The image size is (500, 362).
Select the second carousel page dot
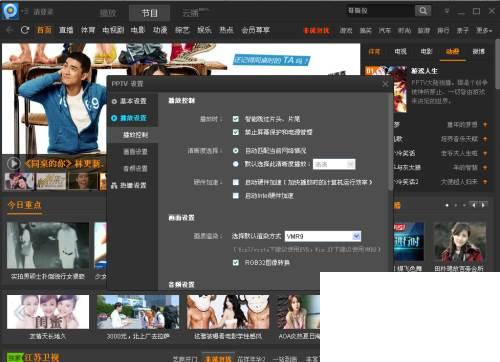pyautogui.click(x=455, y=205)
